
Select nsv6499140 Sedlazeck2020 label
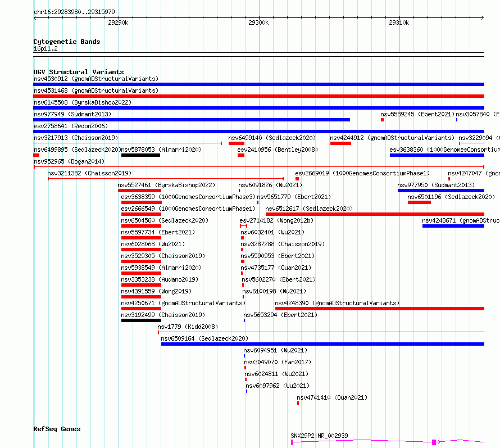[272, 138]
